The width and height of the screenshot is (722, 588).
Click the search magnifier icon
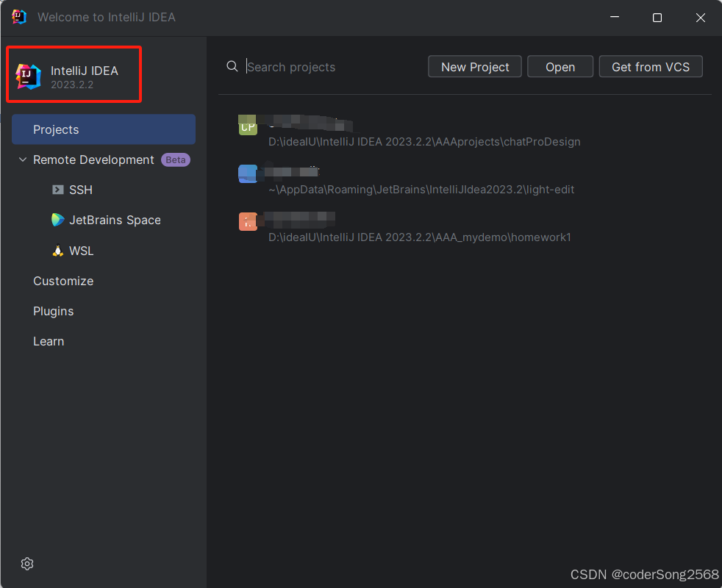pyautogui.click(x=232, y=66)
